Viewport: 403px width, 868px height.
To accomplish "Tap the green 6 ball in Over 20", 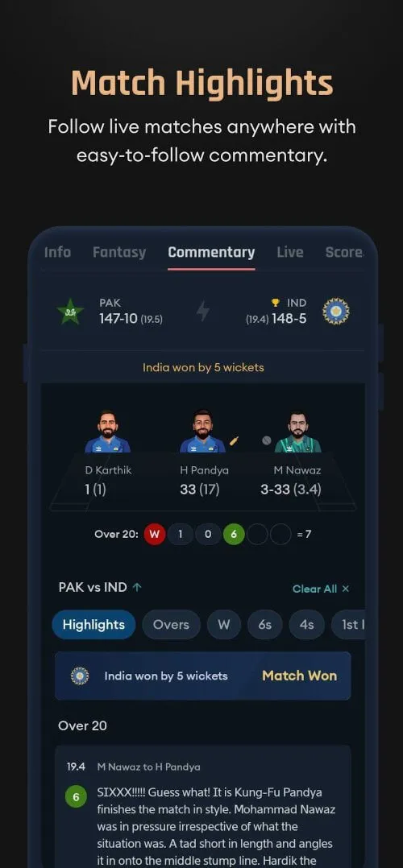I will 234,535.
